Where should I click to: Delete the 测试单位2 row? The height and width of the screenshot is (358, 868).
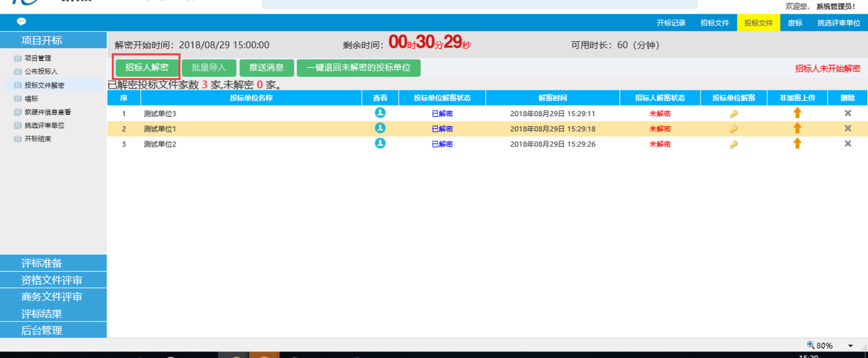pos(847,144)
